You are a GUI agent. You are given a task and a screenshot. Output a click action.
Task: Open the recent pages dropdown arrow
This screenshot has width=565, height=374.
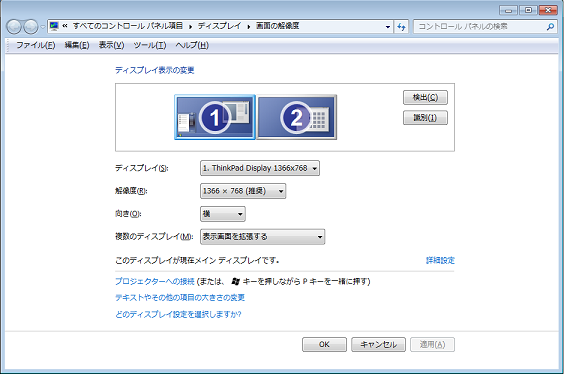tap(43, 27)
